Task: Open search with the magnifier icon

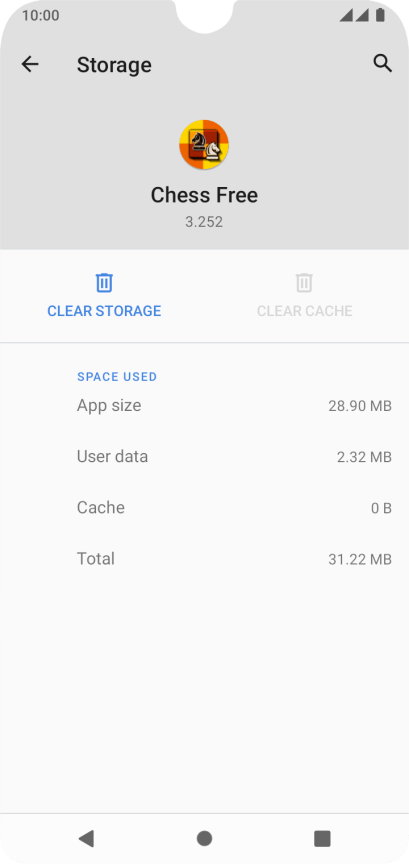Action: click(383, 63)
